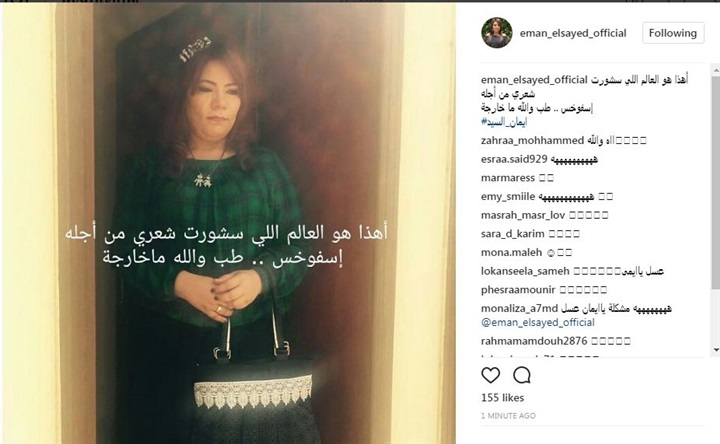This screenshot has height=444, width=720.
Task: Click the @eman_elsayed_official mention link
Action: click(x=538, y=322)
